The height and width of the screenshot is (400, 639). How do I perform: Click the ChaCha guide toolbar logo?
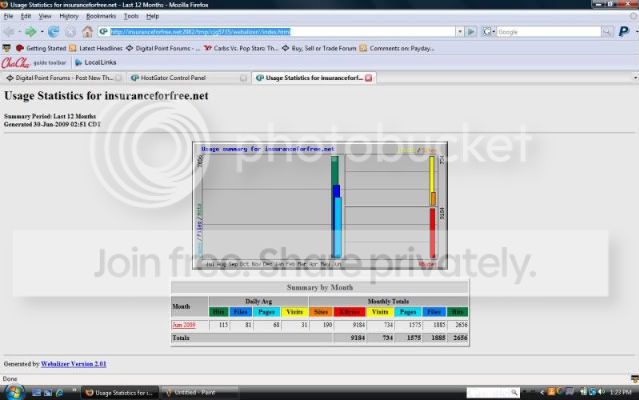click(x=15, y=63)
